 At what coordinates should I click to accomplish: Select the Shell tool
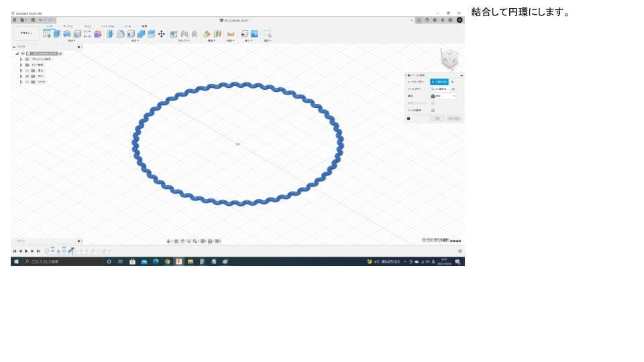(x=131, y=34)
